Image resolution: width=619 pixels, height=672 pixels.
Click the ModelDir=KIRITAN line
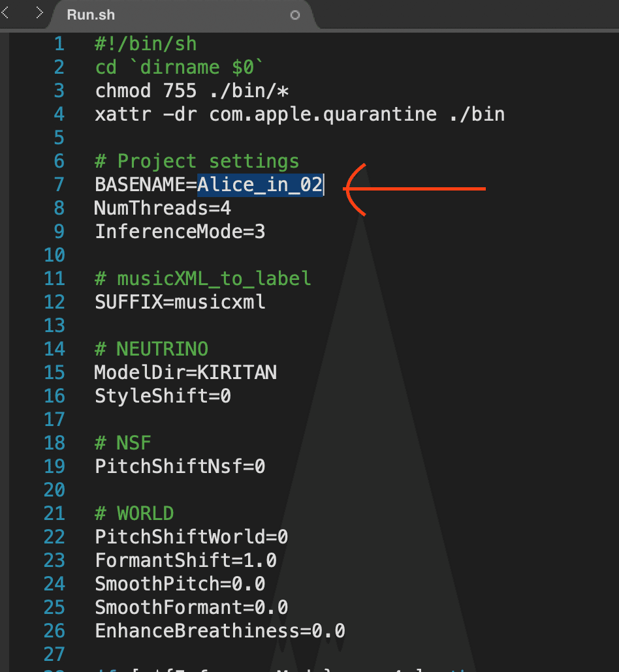pyautogui.click(x=185, y=373)
